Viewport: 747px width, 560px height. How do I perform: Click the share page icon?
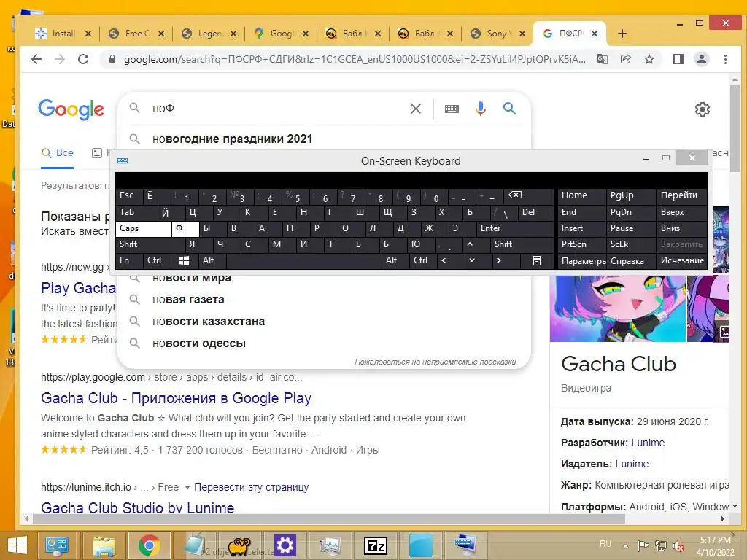(625, 59)
